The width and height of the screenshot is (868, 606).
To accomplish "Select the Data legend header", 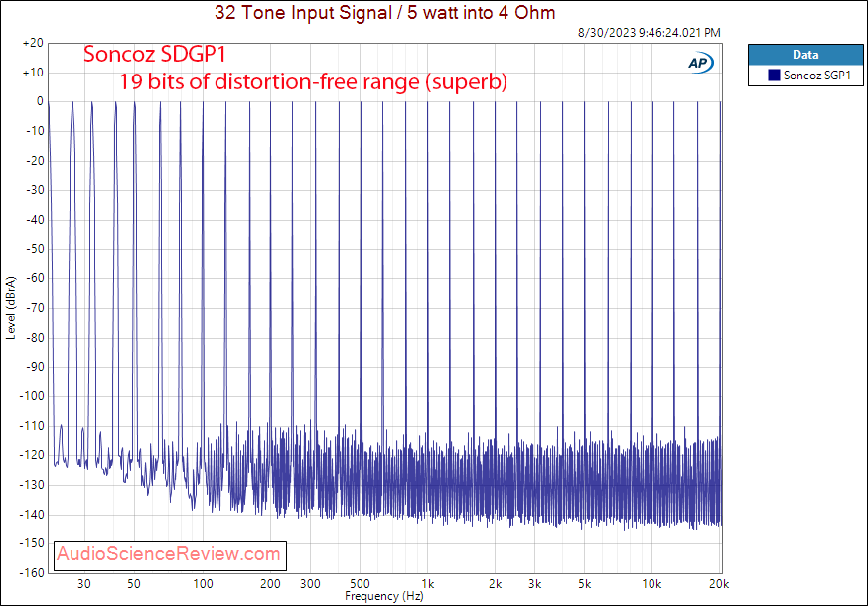I will pyautogui.click(x=805, y=55).
